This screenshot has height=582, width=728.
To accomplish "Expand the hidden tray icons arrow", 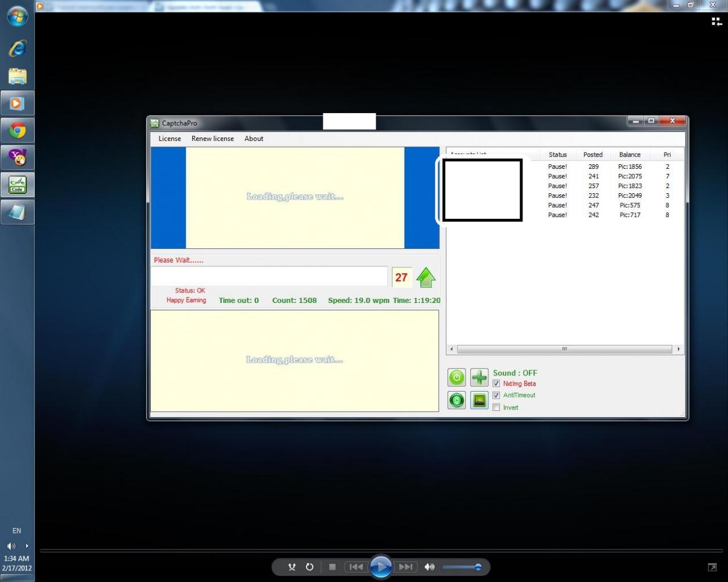I will click(26, 546).
